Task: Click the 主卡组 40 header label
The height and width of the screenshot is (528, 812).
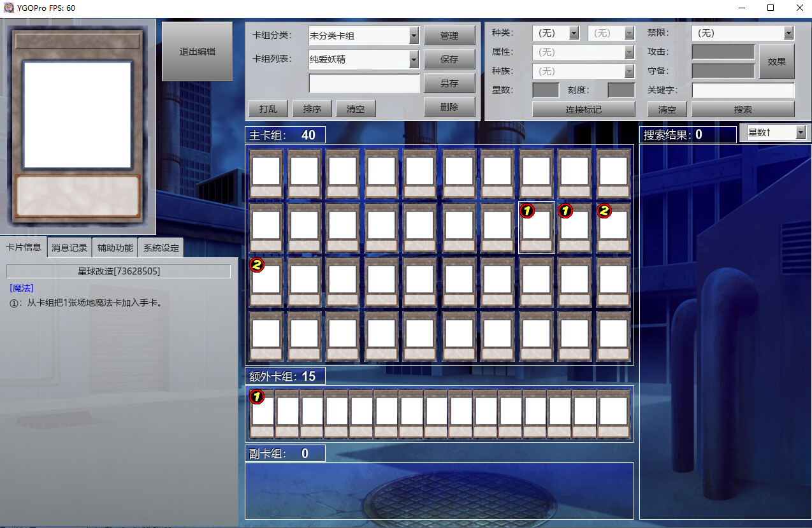Action: (285, 135)
